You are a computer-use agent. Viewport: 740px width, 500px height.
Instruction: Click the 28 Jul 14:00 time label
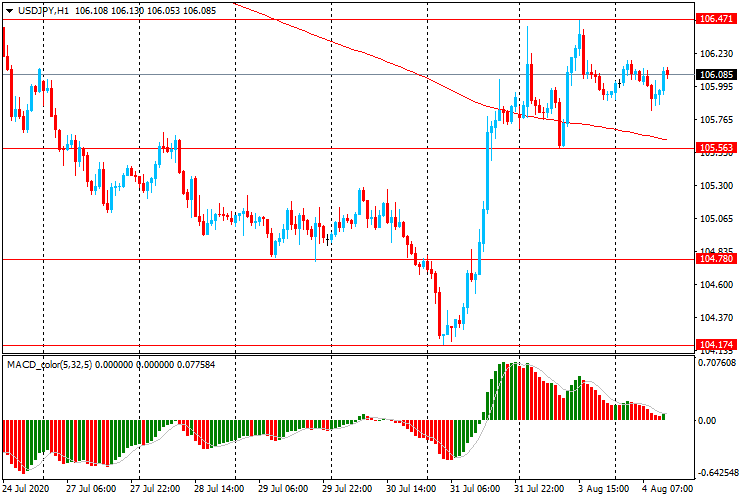coord(219,488)
